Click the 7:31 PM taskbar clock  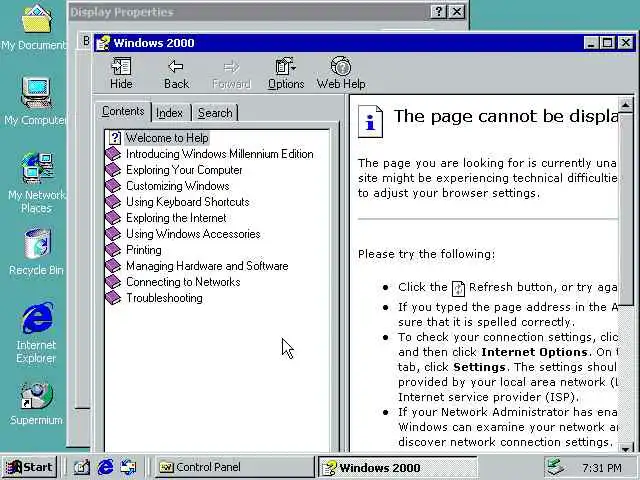tap(602, 468)
